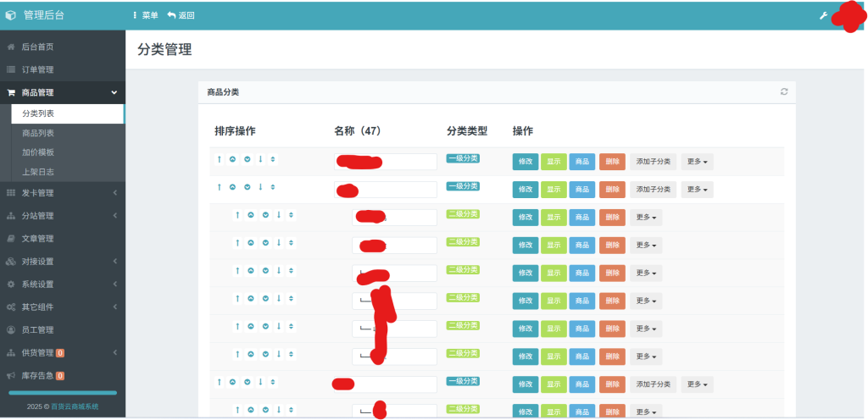Move first 二级分类 row down one
This screenshot has height=420, width=868.
pyautogui.click(x=265, y=215)
